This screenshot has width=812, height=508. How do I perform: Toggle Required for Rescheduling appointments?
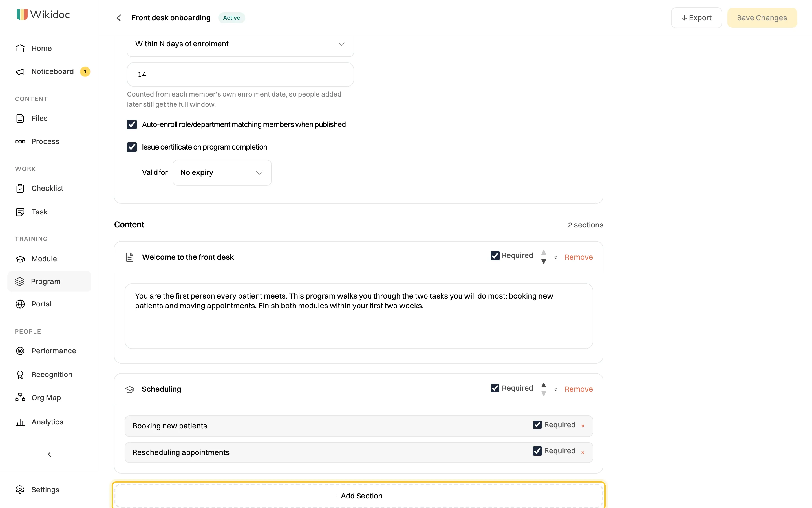click(537, 451)
